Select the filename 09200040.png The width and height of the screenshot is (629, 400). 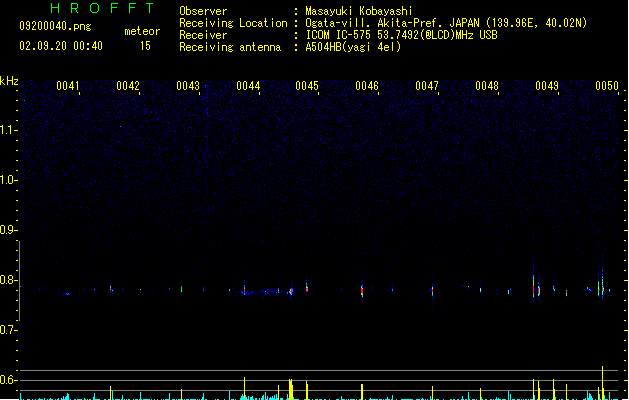click(55, 26)
